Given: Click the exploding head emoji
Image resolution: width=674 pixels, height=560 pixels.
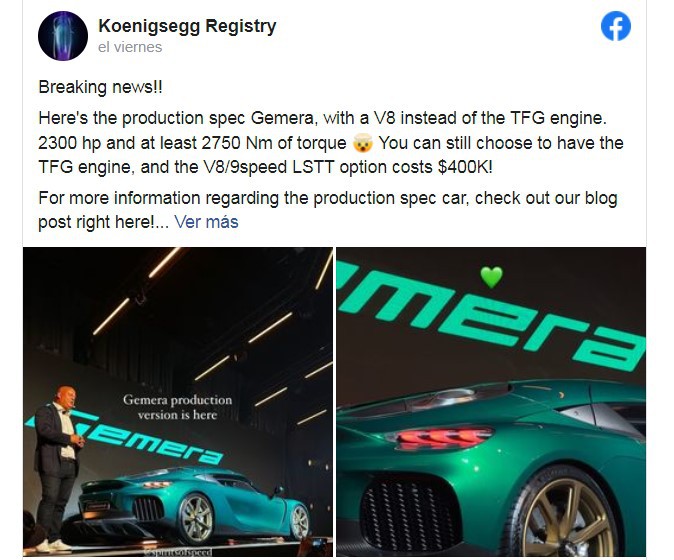Looking at the screenshot, I should pos(362,143).
